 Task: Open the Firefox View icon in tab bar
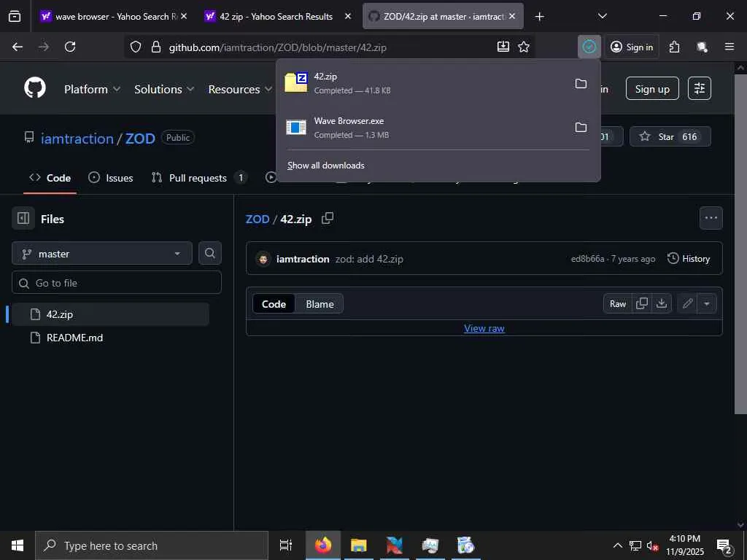click(15, 16)
